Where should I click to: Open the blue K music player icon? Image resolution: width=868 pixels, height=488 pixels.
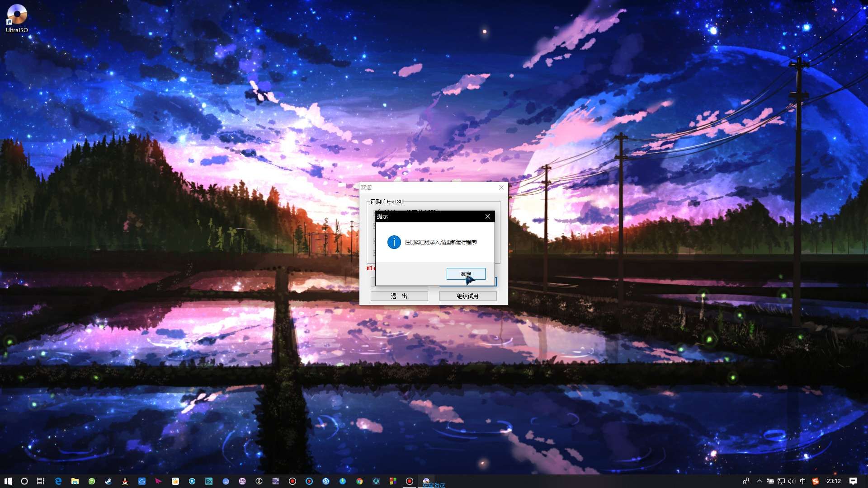192,481
